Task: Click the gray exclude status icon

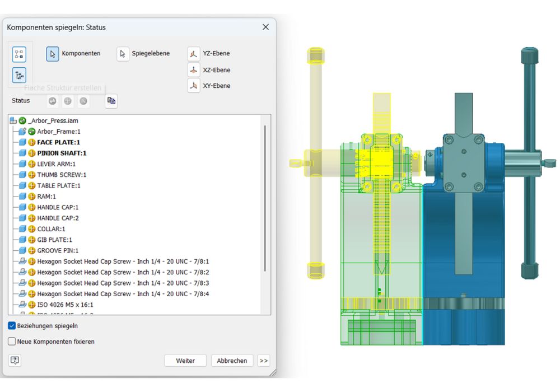Action: point(83,101)
